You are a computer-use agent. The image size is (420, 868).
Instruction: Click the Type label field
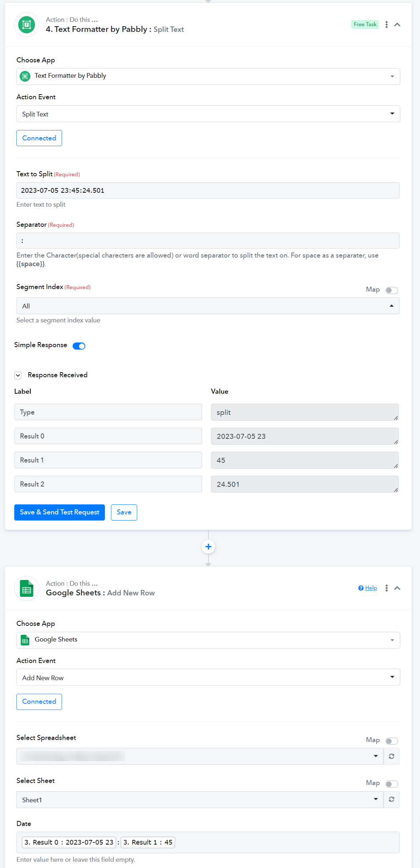[108, 412]
